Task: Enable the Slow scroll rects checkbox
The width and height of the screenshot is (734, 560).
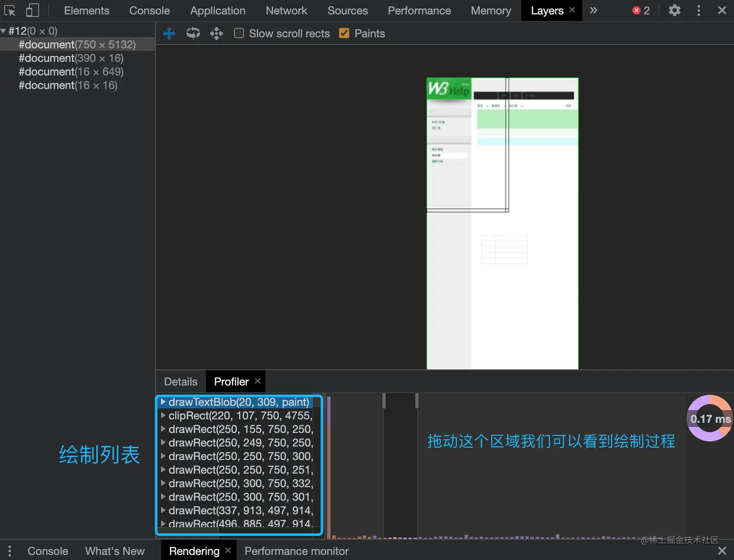Action: [239, 33]
